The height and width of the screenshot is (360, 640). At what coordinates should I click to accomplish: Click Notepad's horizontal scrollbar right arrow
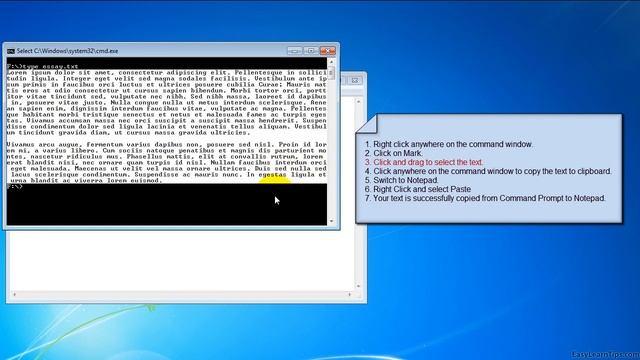pyautogui.click(x=349, y=294)
